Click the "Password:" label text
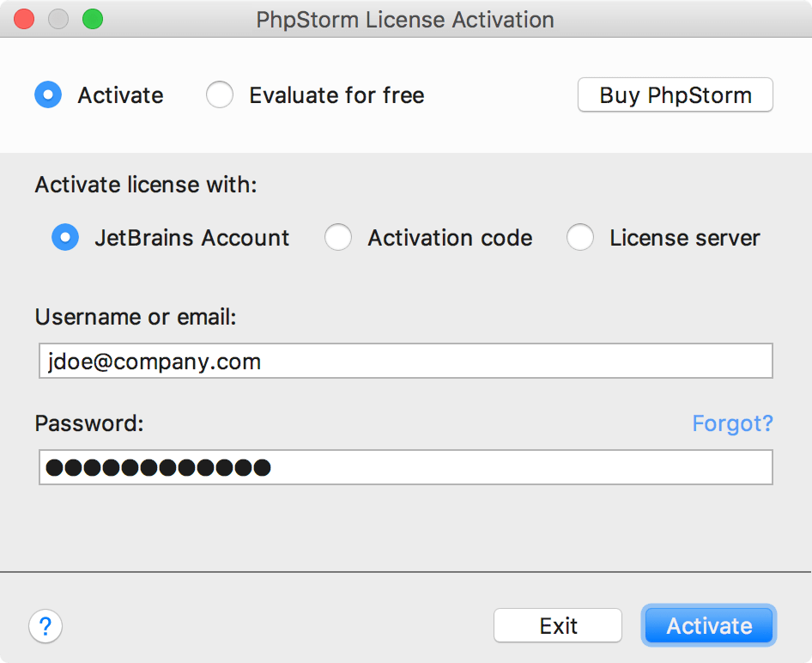812x663 pixels. coord(89,423)
